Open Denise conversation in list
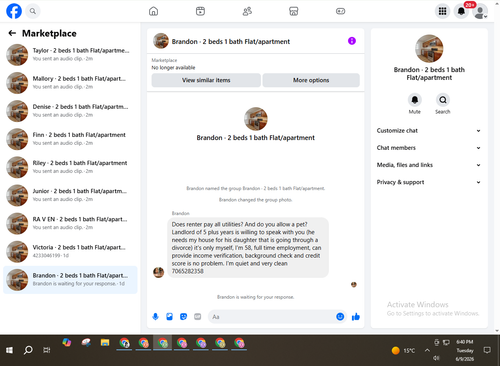 [70, 111]
